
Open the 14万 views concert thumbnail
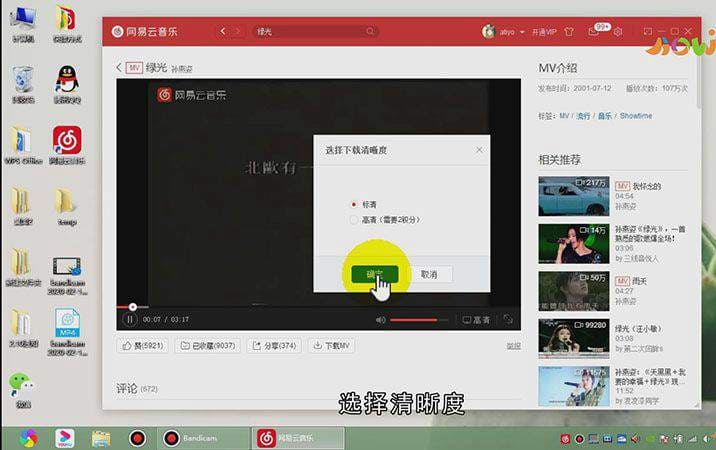point(574,244)
